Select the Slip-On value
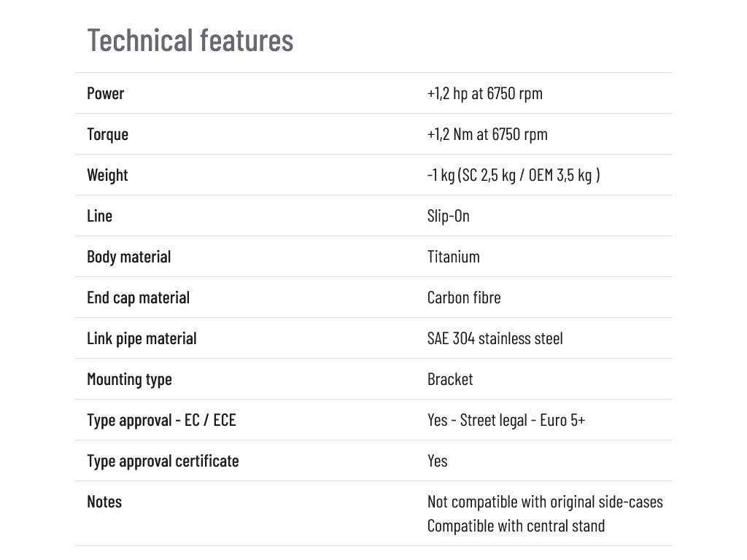The width and height of the screenshot is (747, 560). click(449, 216)
